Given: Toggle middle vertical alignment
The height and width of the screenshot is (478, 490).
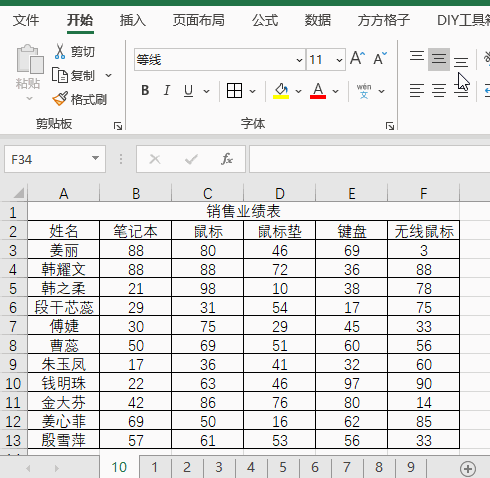Looking at the screenshot, I should 439,59.
